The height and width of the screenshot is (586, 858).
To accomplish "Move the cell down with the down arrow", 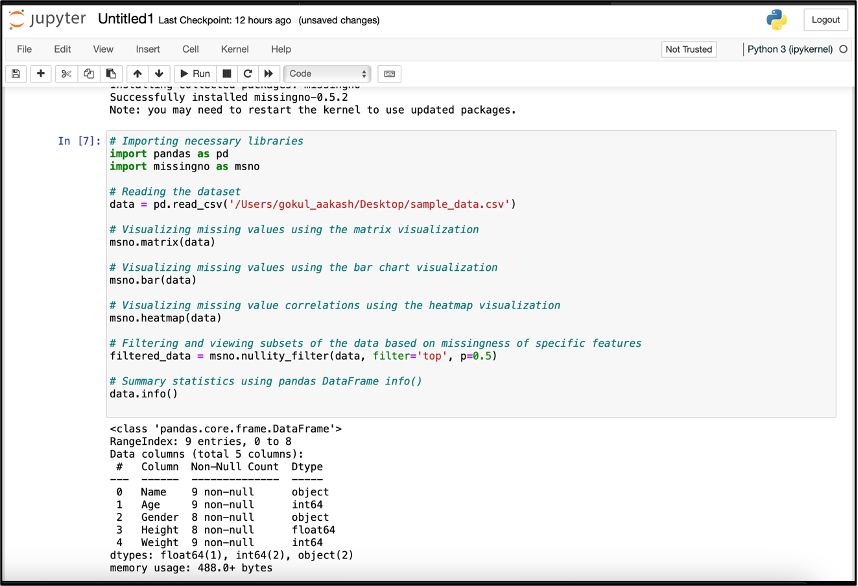I will (161, 73).
